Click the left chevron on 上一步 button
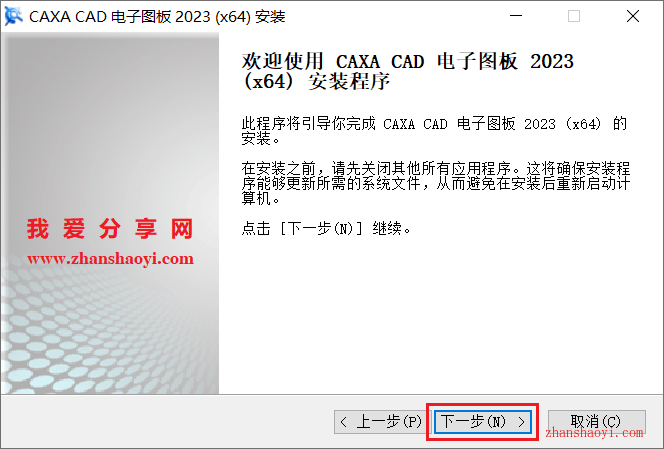The height and width of the screenshot is (449, 664). tap(343, 422)
